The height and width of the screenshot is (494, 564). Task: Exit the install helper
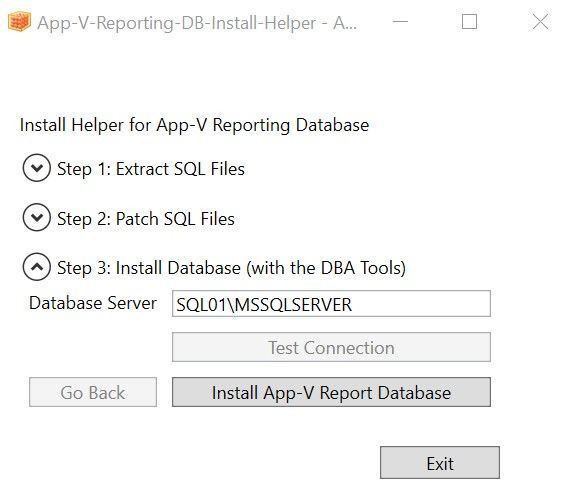(x=440, y=463)
